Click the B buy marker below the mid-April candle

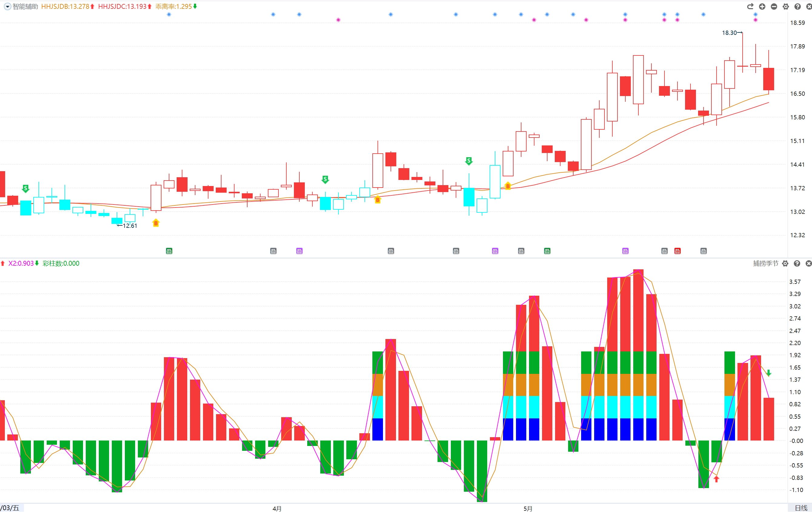click(378, 200)
